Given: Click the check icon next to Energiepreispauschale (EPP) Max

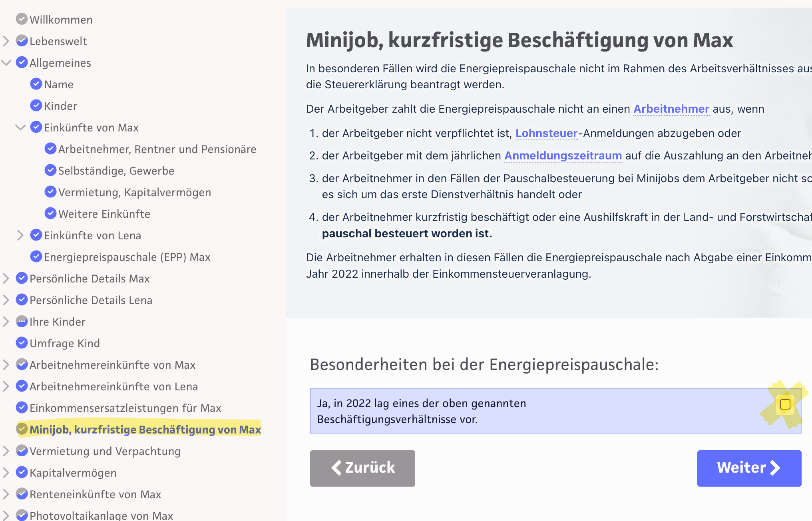Looking at the screenshot, I should coord(36,257).
